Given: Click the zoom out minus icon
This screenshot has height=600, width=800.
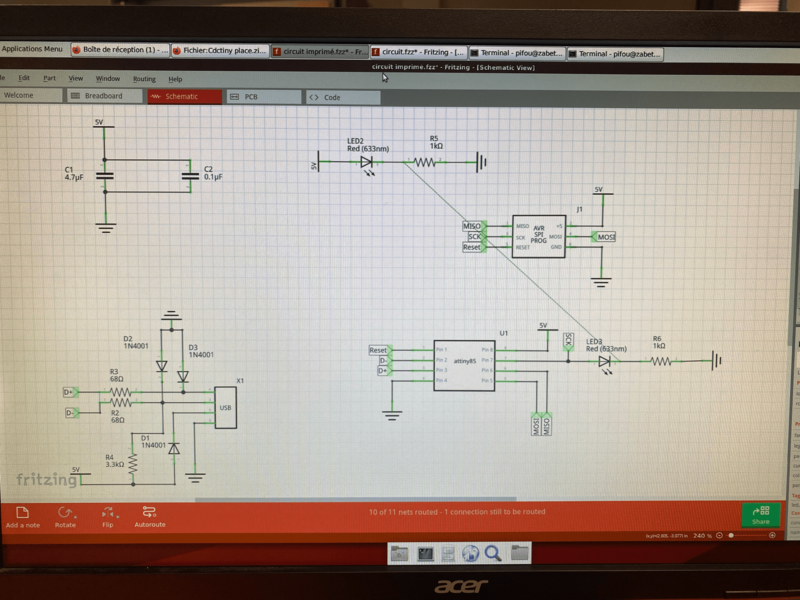Looking at the screenshot, I should pyautogui.click(x=721, y=536).
